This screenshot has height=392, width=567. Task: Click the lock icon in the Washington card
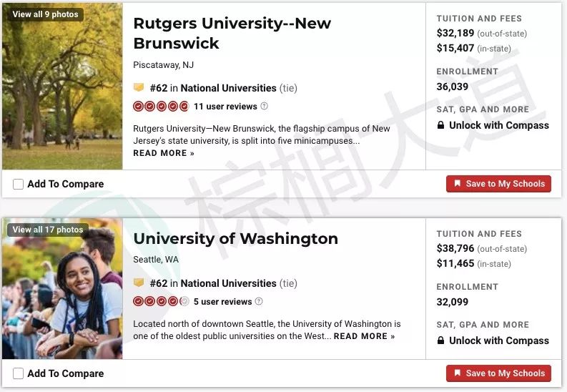tap(440, 340)
